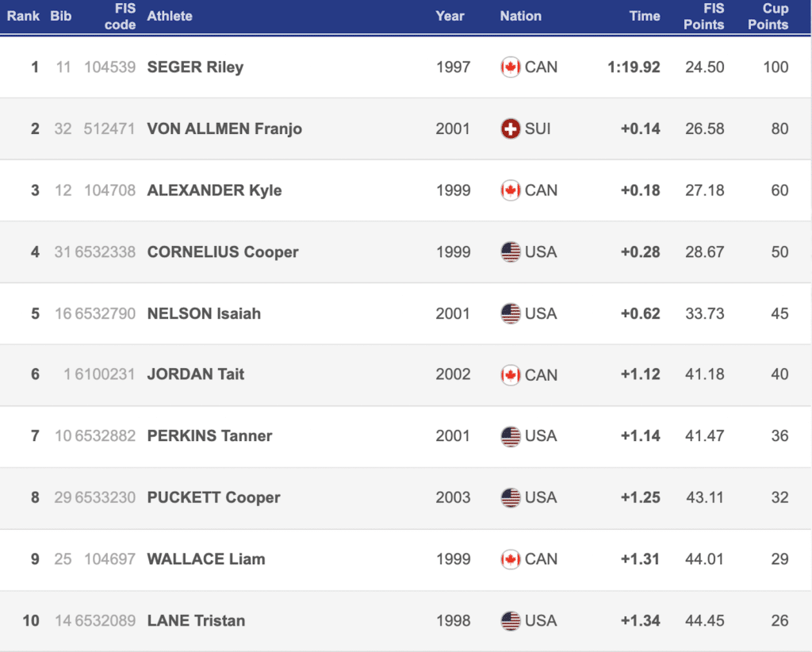Click the Canadian flag in ALEXANDER Kyle's row
The height and width of the screenshot is (652, 812).
(511, 190)
